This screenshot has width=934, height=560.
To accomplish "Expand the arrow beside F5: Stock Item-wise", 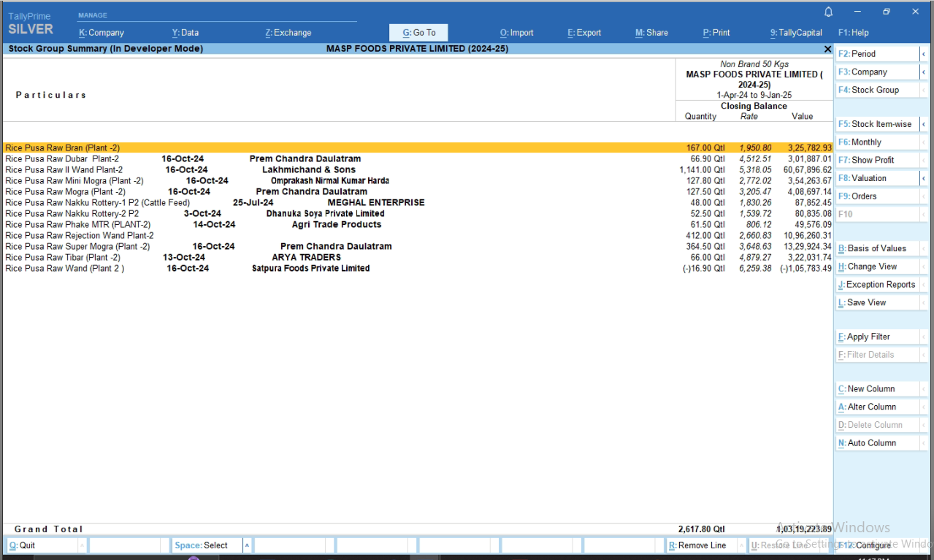I will coord(924,124).
